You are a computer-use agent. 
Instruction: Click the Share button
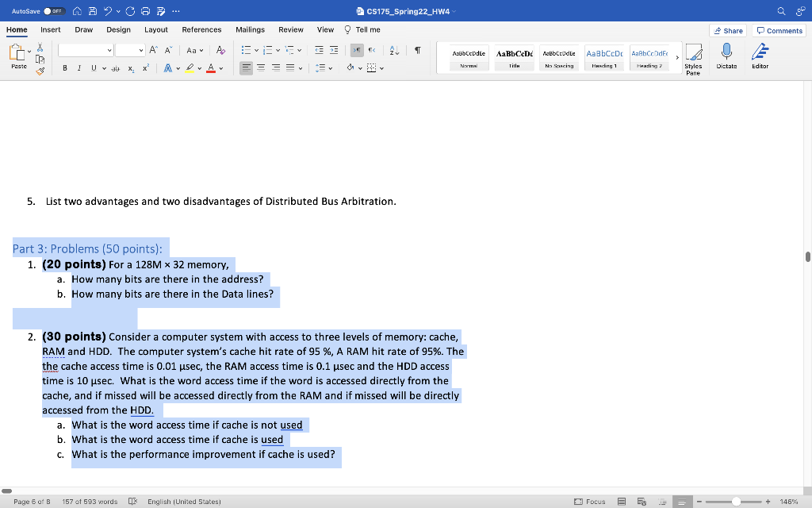pyautogui.click(x=728, y=31)
